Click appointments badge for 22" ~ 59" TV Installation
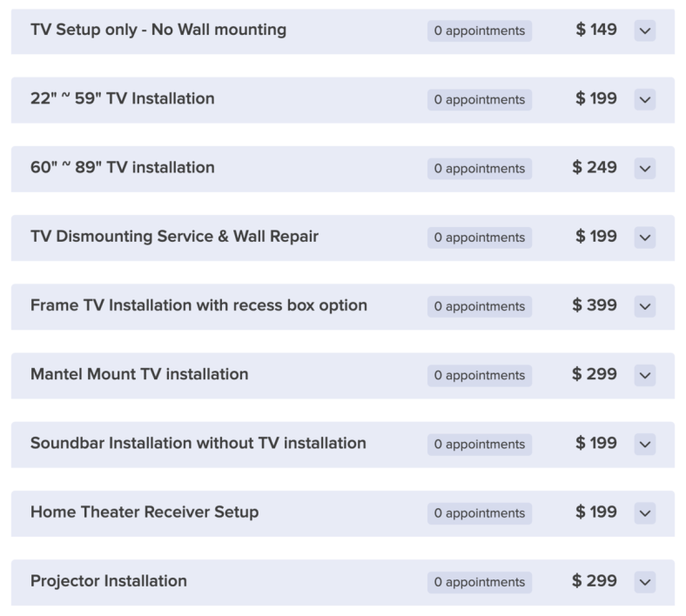The image size is (686, 616). pyautogui.click(x=480, y=99)
